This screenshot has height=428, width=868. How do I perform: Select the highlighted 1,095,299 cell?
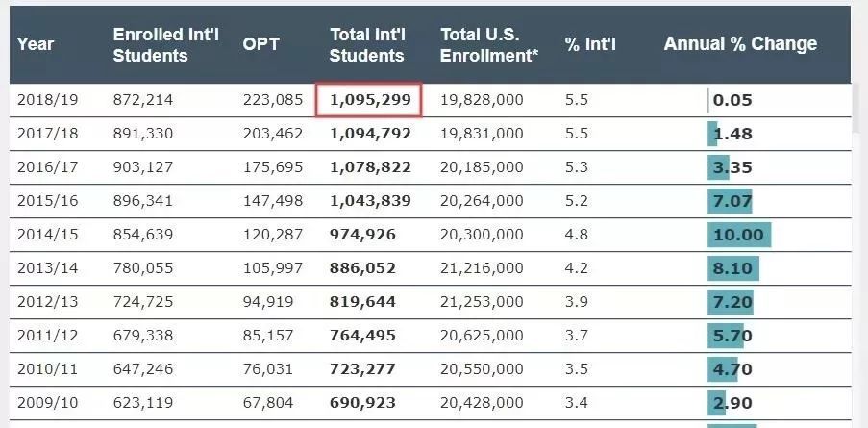(x=370, y=100)
